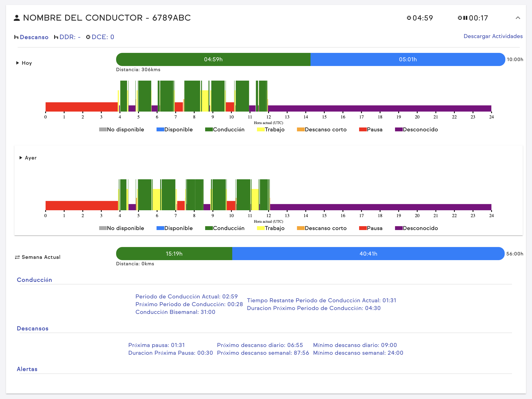Click the Alertas section heading

tap(27, 369)
